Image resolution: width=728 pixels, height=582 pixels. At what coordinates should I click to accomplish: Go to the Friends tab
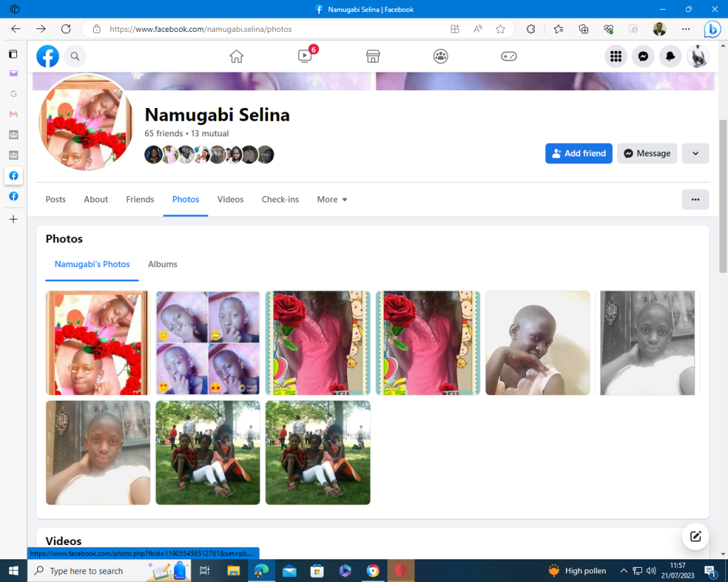pos(140,200)
